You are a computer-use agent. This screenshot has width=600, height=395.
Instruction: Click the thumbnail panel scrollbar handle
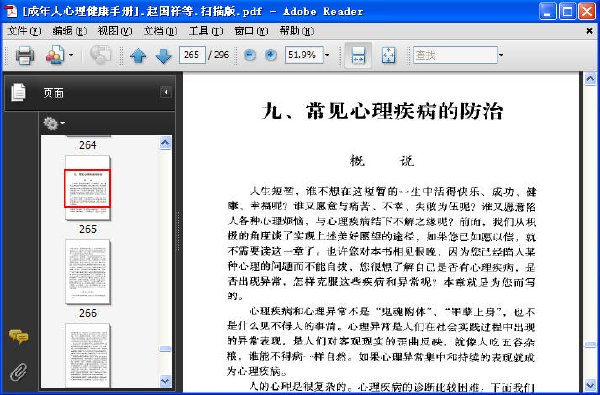pos(165,349)
